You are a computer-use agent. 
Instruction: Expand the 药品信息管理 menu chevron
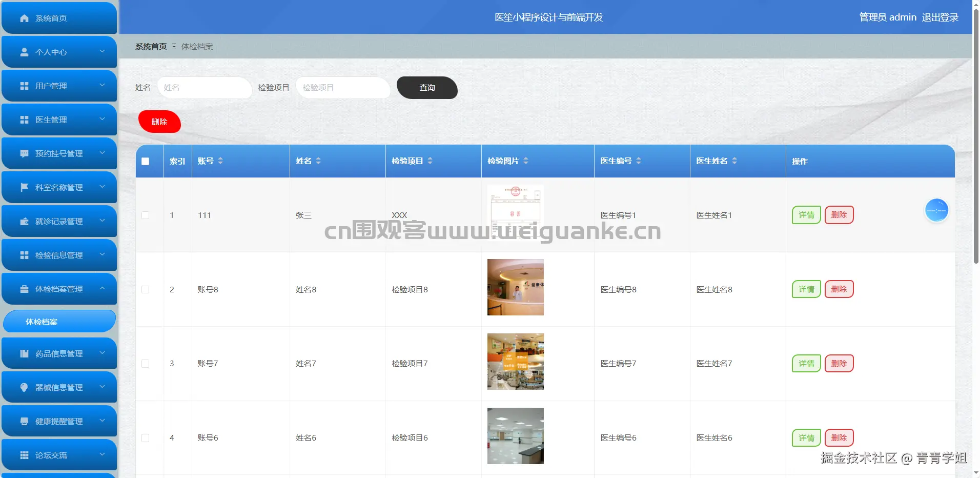[x=102, y=353]
